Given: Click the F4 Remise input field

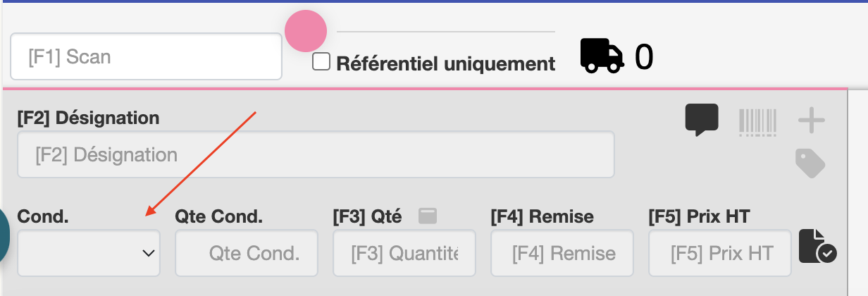Looking at the screenshot, I should coord(562,253).
